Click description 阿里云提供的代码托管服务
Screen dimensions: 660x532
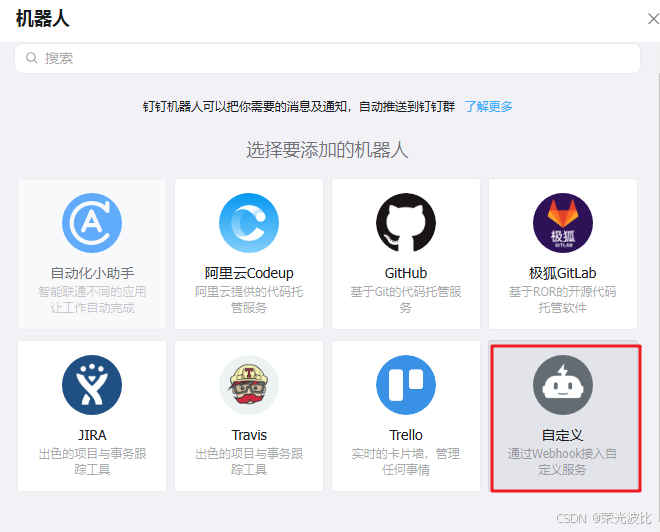pyautogui.click(x=249, y=300)
